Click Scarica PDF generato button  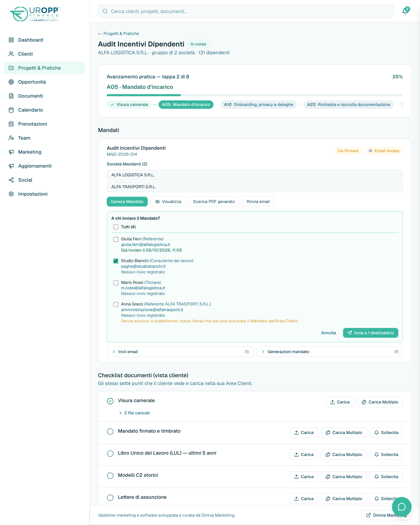coord(214,202)
